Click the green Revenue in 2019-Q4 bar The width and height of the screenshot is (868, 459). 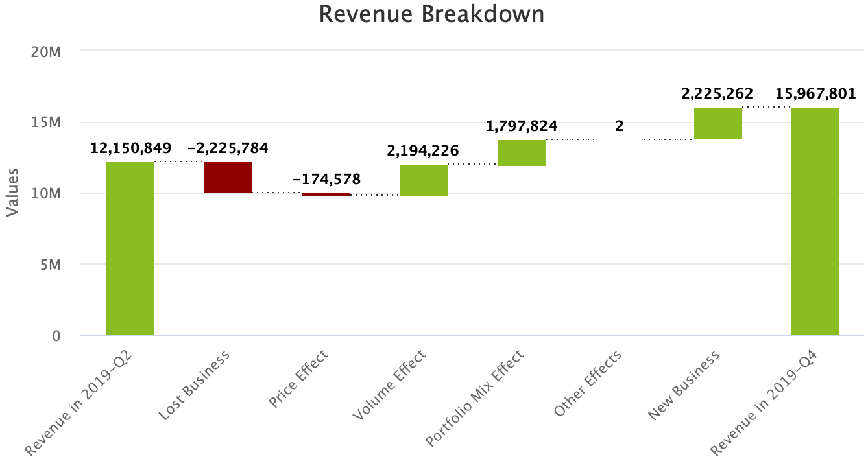(x=815, y=220)
